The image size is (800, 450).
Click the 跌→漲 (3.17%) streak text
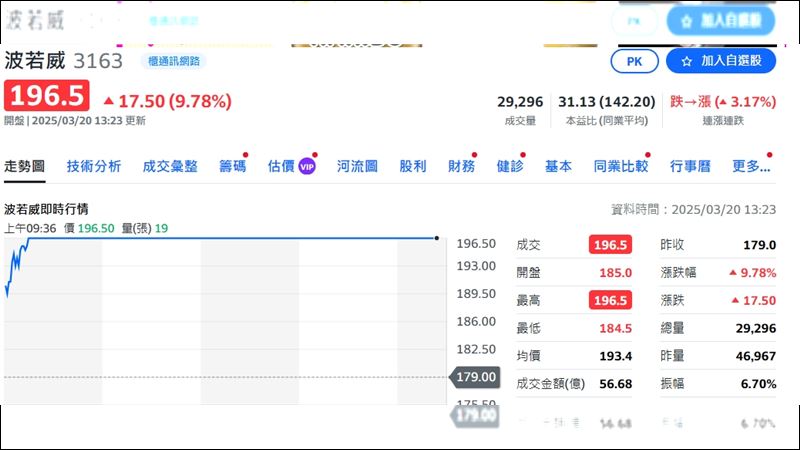click(x=723, y=102)
